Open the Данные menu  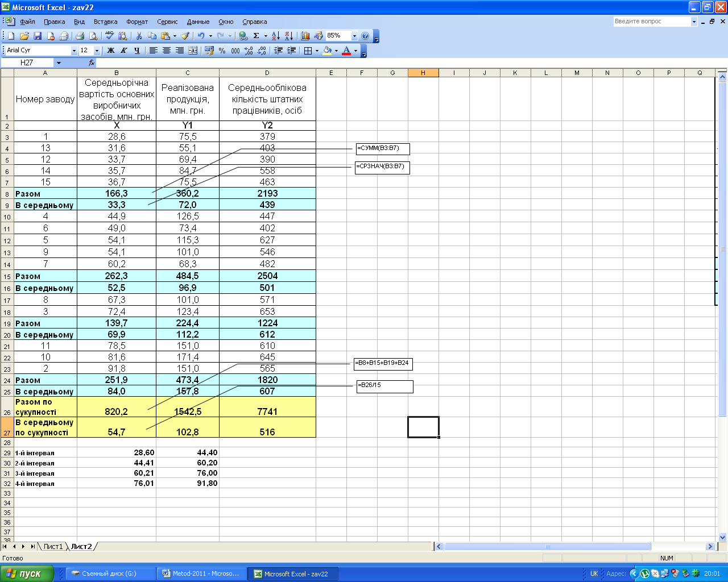(198, 22)
